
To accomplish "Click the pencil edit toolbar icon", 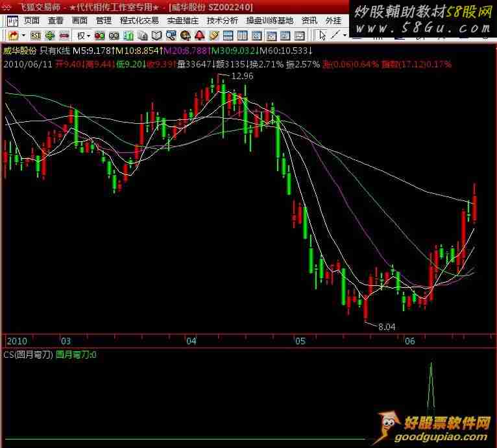I will coord(213,35).
